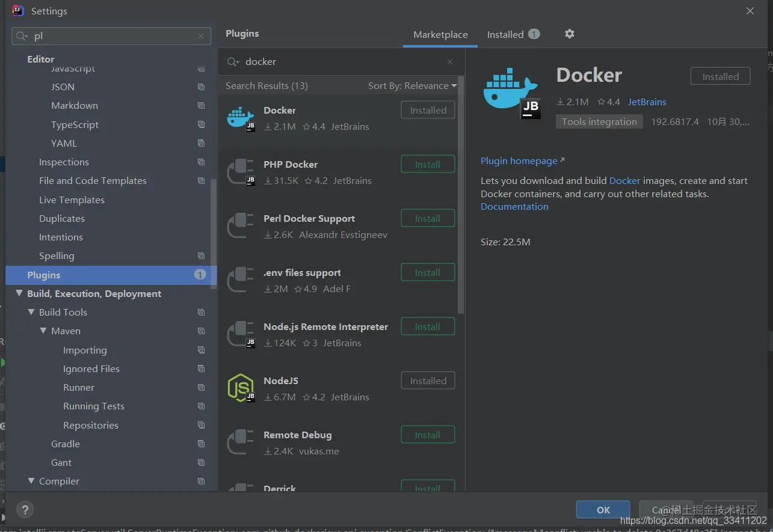Click the settings search magnifier icon
The image size is (773, 532).
(23, 36)
